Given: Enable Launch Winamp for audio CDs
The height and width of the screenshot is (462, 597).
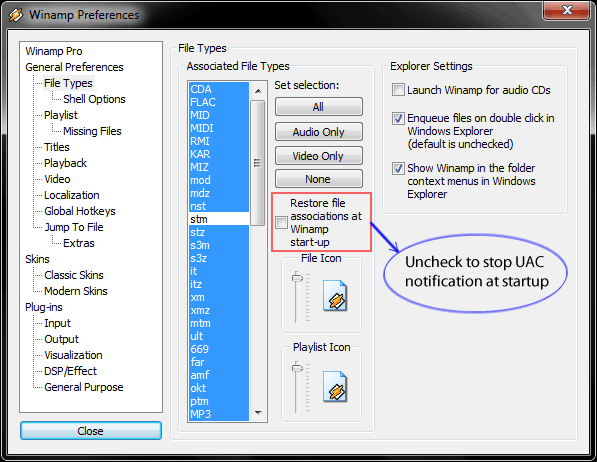Looking at the screenshot, I should point(398,90).
